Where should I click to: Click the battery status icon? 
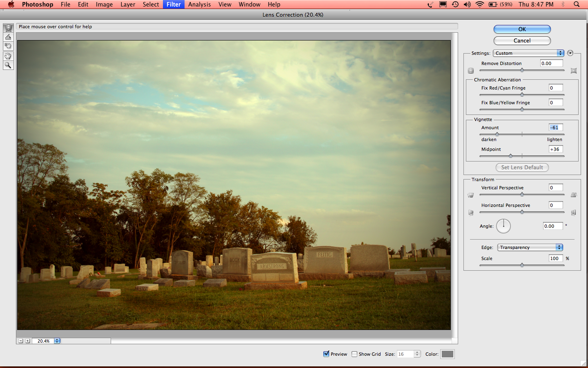click(x=493, y=4)
